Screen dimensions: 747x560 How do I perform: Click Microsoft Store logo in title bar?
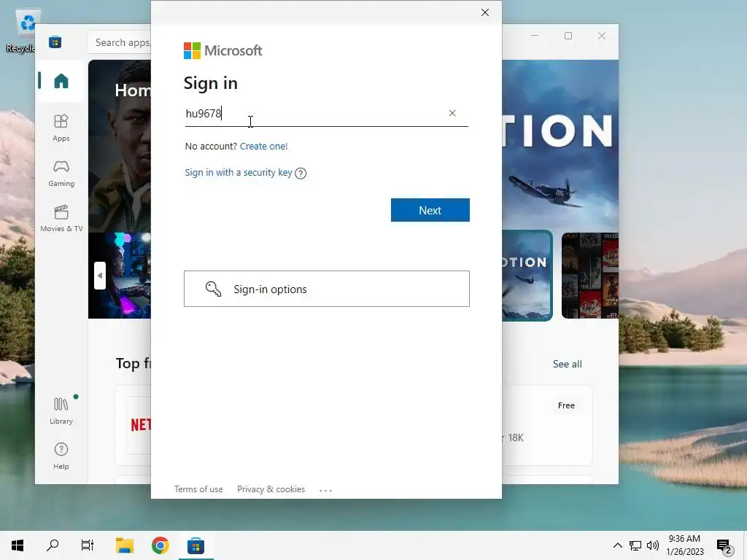click(55, 42)
